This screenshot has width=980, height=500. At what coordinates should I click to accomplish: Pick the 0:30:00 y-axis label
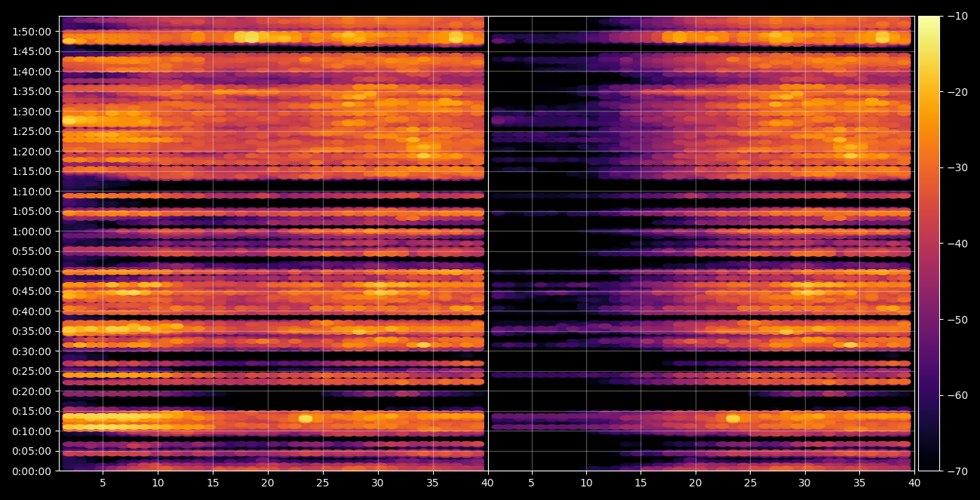[32, 351]
